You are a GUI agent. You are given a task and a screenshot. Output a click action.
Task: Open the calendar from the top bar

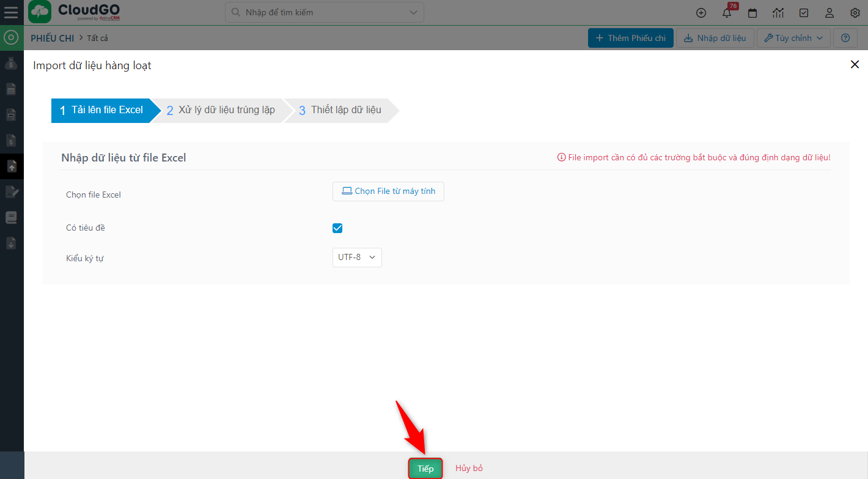click(x=752, y=12)
